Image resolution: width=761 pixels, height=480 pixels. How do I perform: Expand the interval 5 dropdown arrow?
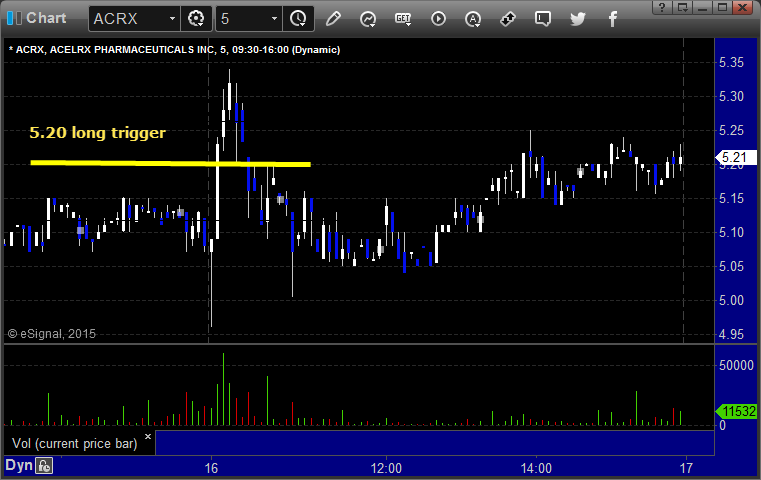click(x=274, y=19)
